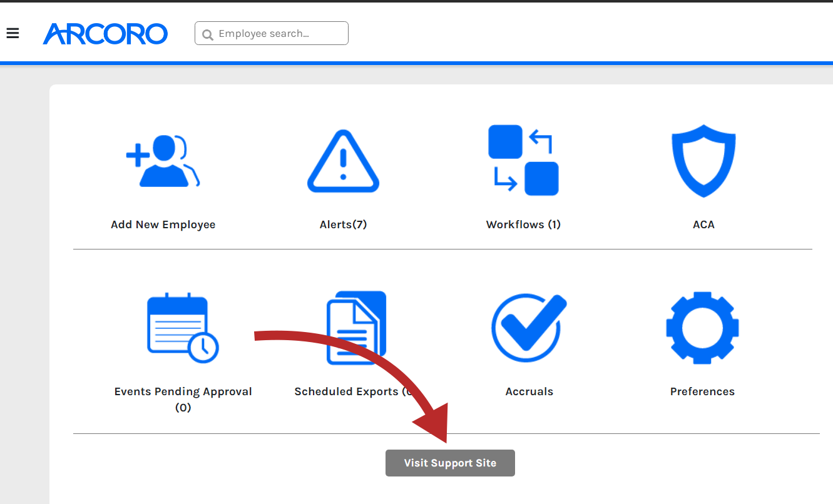Image resolution: width=833 pixels, height=504 pixels.
Task: Click the 'Preferences' text label
Action: tap(702, 391)
